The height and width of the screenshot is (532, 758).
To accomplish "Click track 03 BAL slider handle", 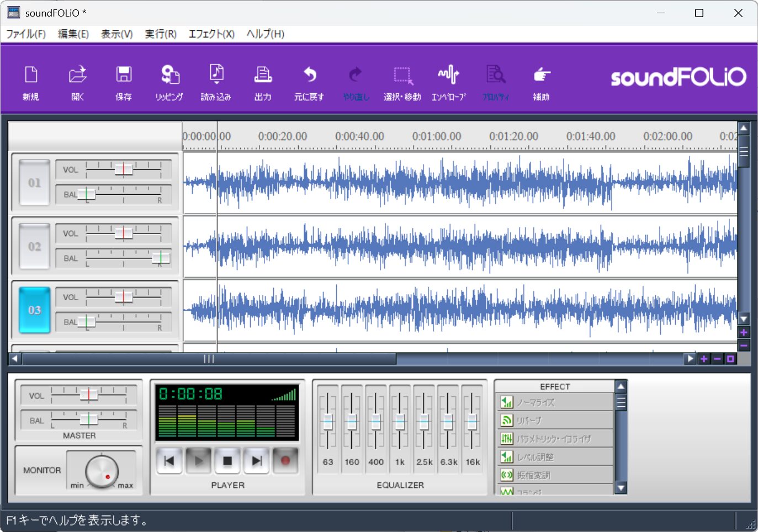I will click(x=87, y=322).
